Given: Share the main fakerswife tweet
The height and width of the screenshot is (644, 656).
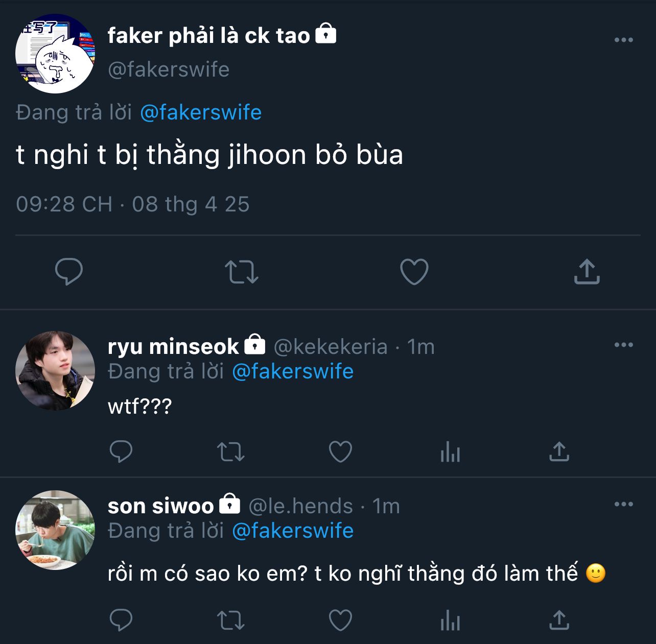Looking at the screenshot, I should coord(587,271).
